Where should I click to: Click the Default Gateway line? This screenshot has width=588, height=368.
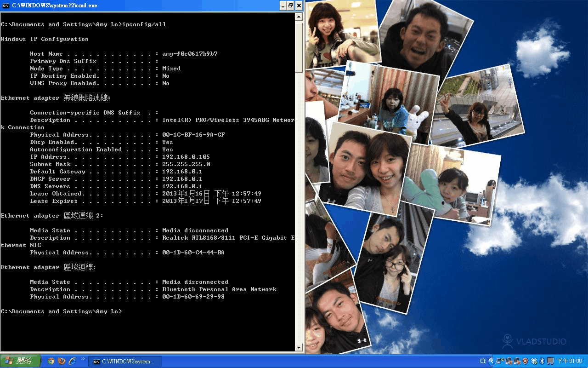116,172
